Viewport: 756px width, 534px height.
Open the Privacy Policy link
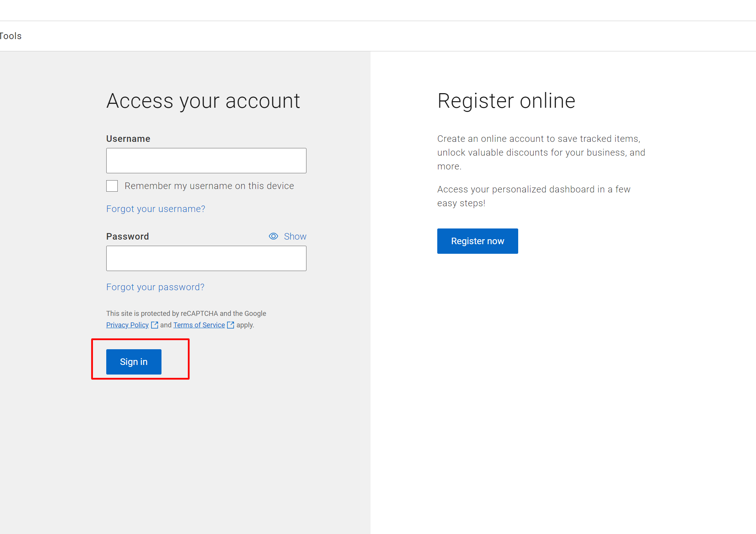pyautogui.click(x=127, y=325)
